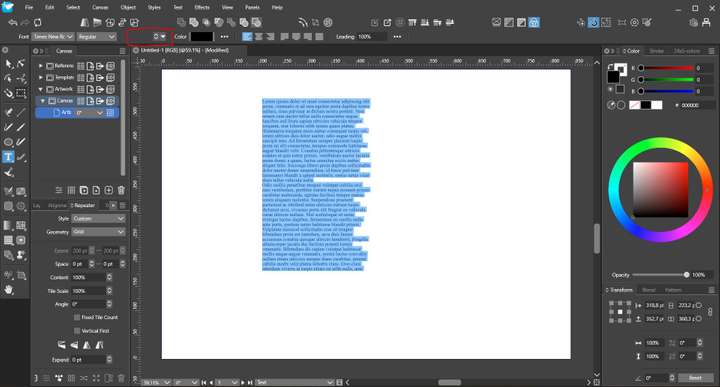
Task: Swap the fill and stroke colors icon
Action: pyautogui.click(x=610, y=67)
